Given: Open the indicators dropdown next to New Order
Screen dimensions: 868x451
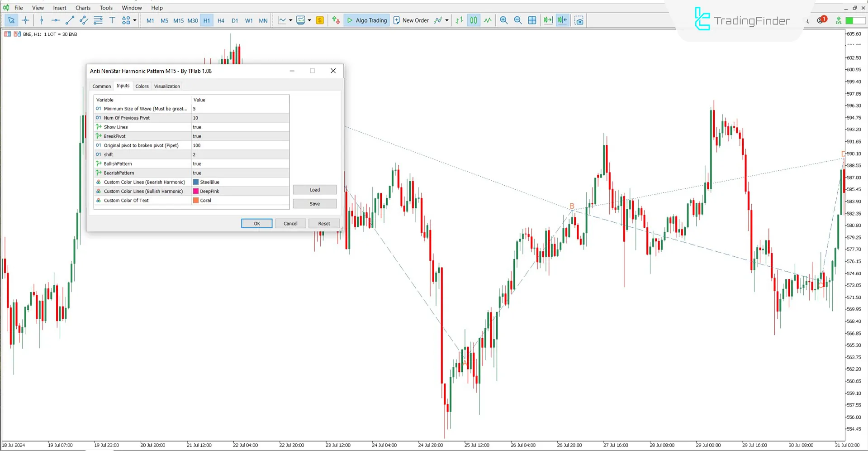Looking at the screenshot, I should tap(446, 20).
